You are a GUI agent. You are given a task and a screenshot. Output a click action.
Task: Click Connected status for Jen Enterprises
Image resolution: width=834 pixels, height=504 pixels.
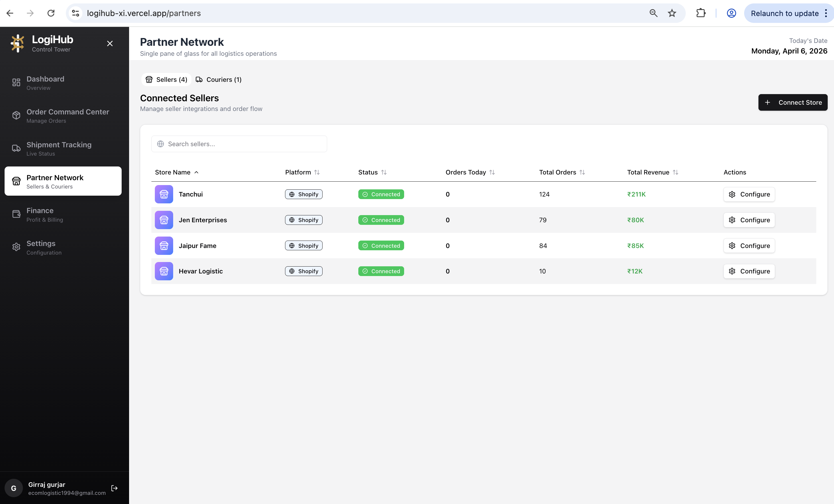(x=381, y=220)
